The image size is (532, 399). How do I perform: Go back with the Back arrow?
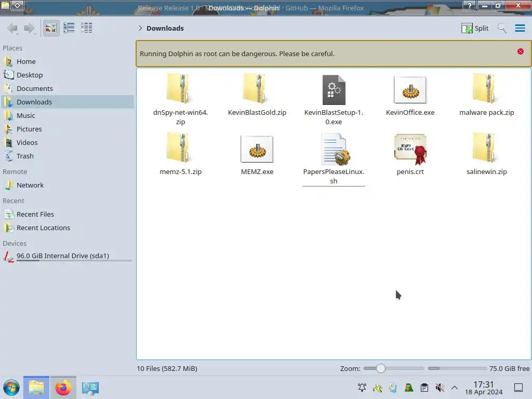12,28
